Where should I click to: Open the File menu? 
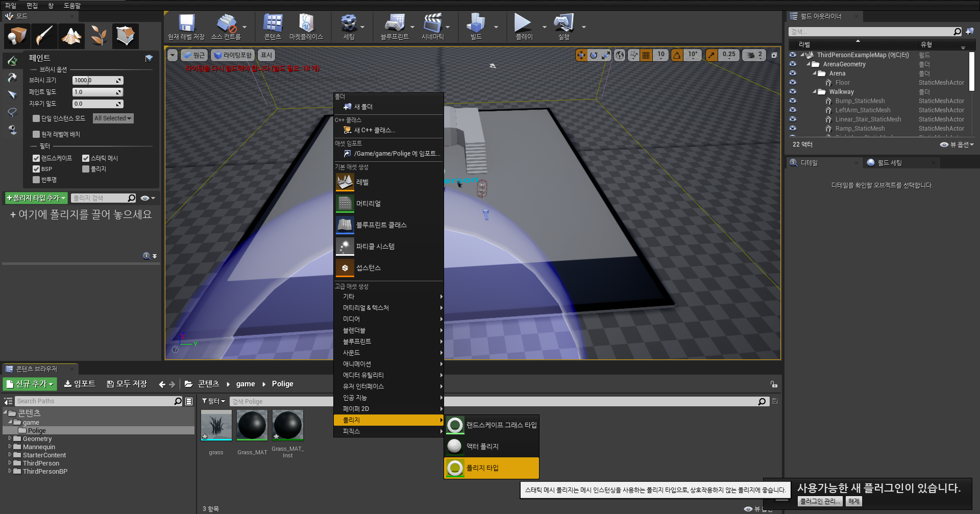tap(11, 6)
